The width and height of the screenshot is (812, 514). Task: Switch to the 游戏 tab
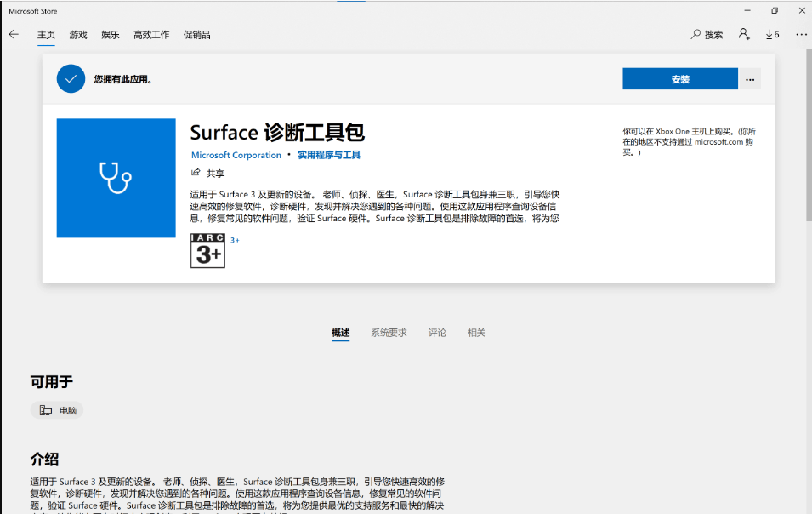click(x=78, y=35)
